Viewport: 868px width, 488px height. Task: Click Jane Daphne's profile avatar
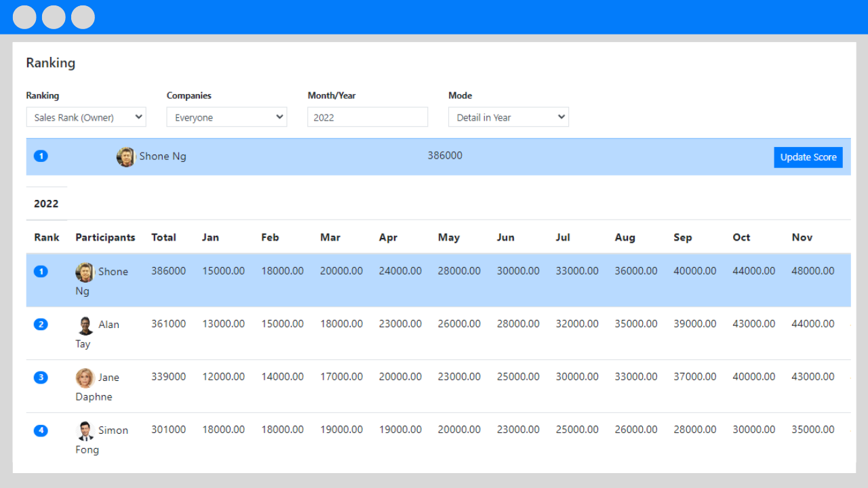pos(85,378)
